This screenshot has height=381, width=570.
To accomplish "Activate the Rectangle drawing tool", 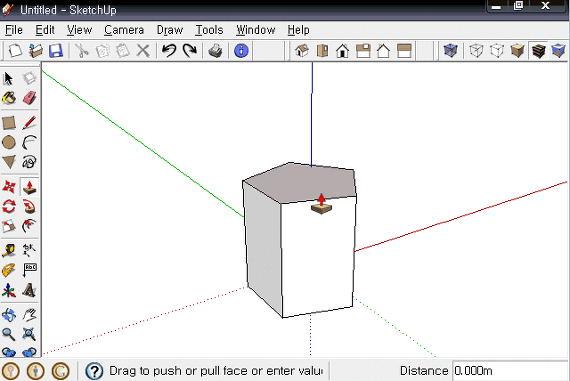I will click(x=9, y=123).
